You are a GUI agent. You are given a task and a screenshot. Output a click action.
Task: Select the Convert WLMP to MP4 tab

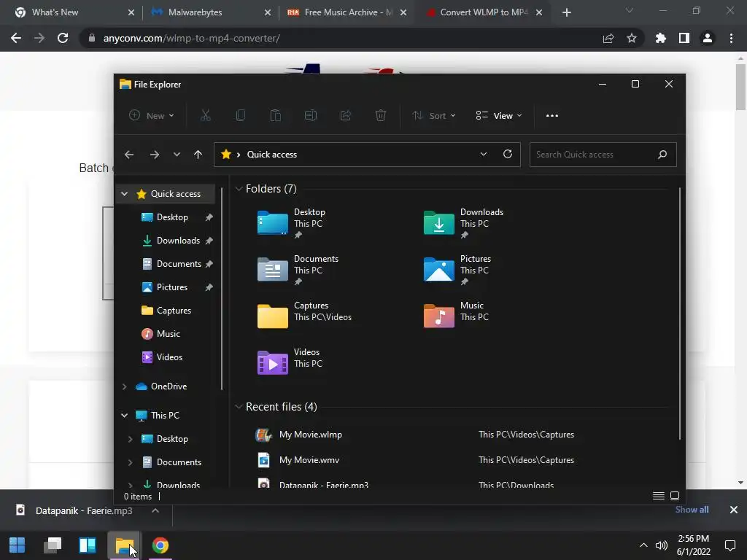pos(484,12)
